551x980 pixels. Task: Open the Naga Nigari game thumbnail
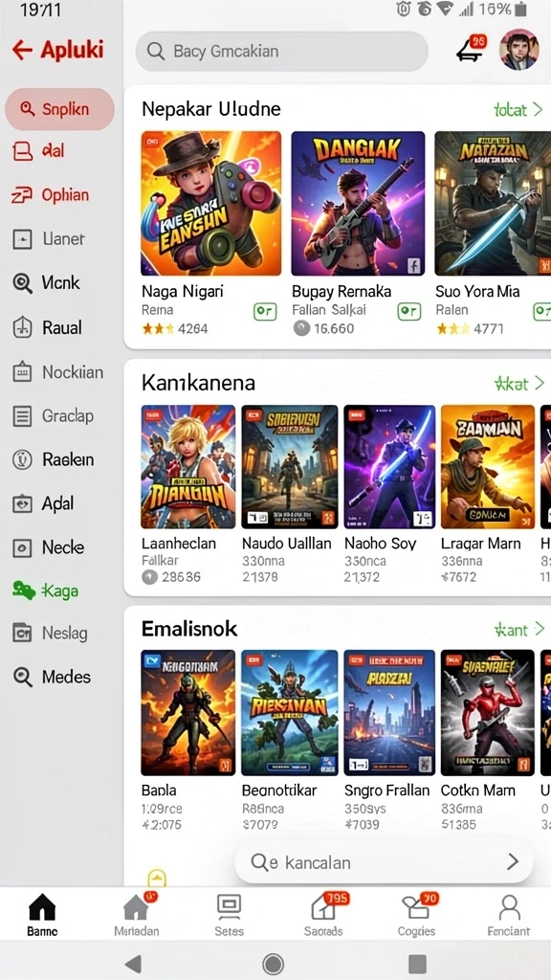(211, 203)
